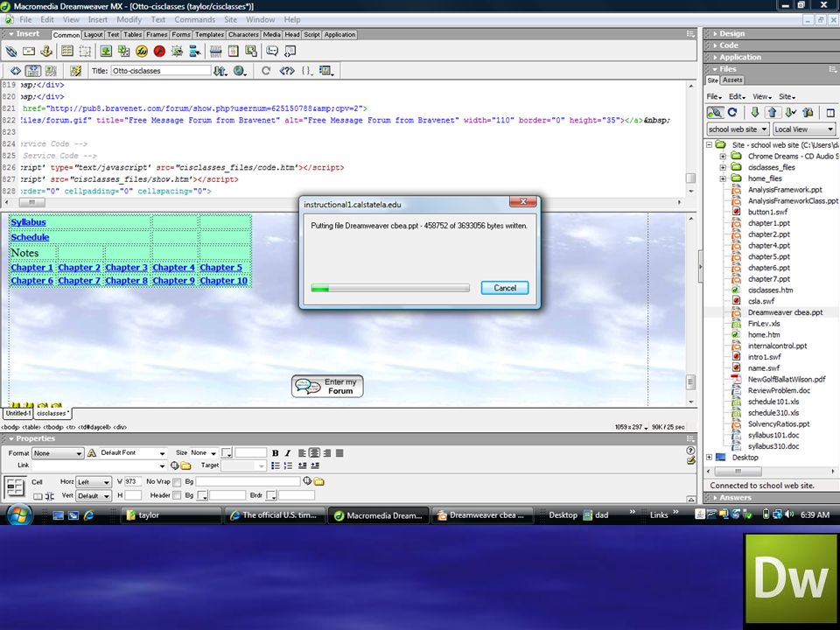Expand the Site panel to full window

pyautogui.click(x=830, y=113)
